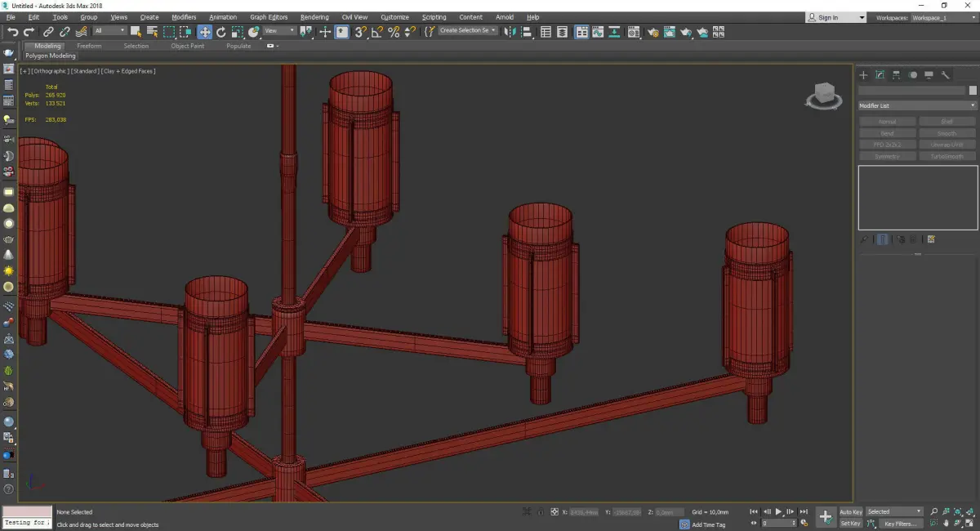Switch to the Populate ribbon tab

[x=238, y=46]
